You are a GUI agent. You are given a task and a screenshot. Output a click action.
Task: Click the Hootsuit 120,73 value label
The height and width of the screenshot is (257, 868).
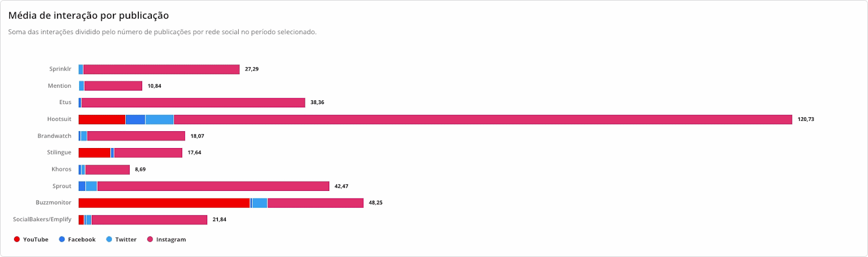click(806, 119)
